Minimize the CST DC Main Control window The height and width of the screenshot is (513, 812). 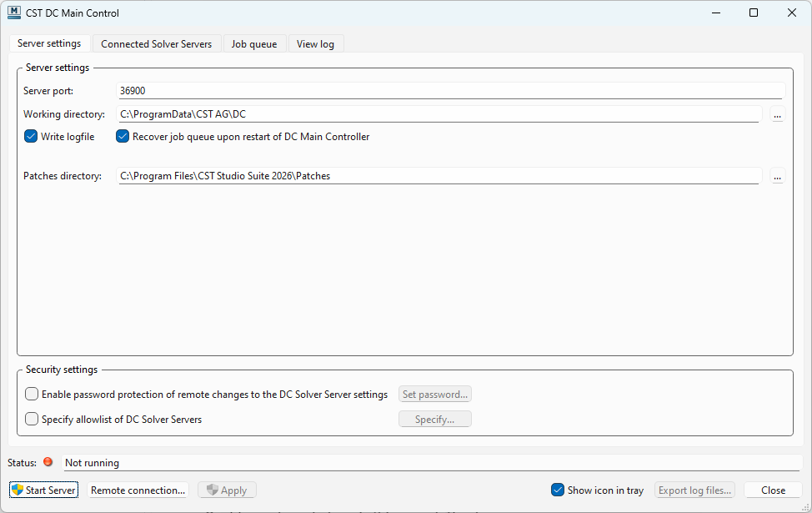point(714,13)
